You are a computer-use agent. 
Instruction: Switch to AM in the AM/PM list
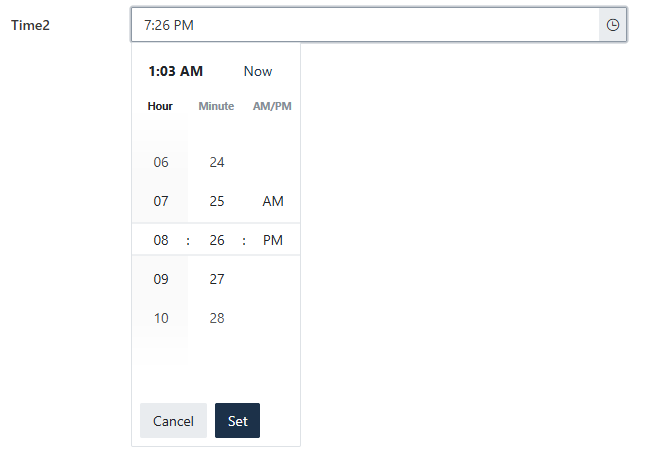pyautogui.click(x=273, y=201)
